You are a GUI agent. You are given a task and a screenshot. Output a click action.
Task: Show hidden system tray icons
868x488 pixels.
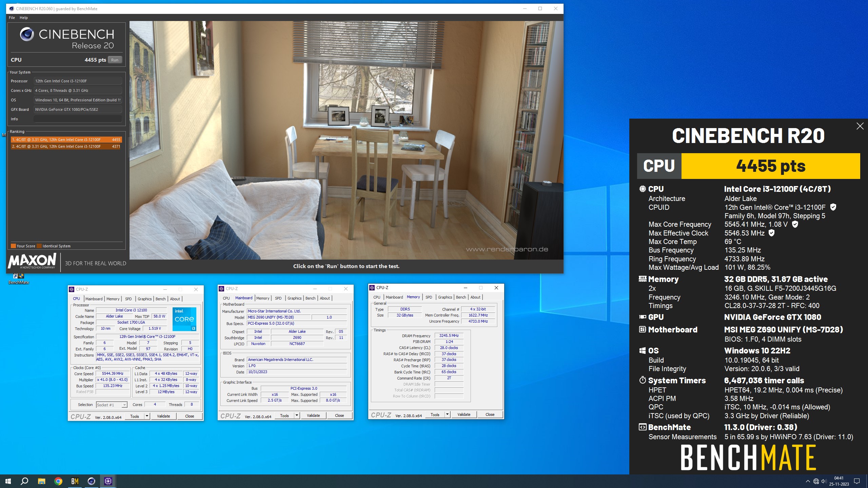tap(808, 481)
